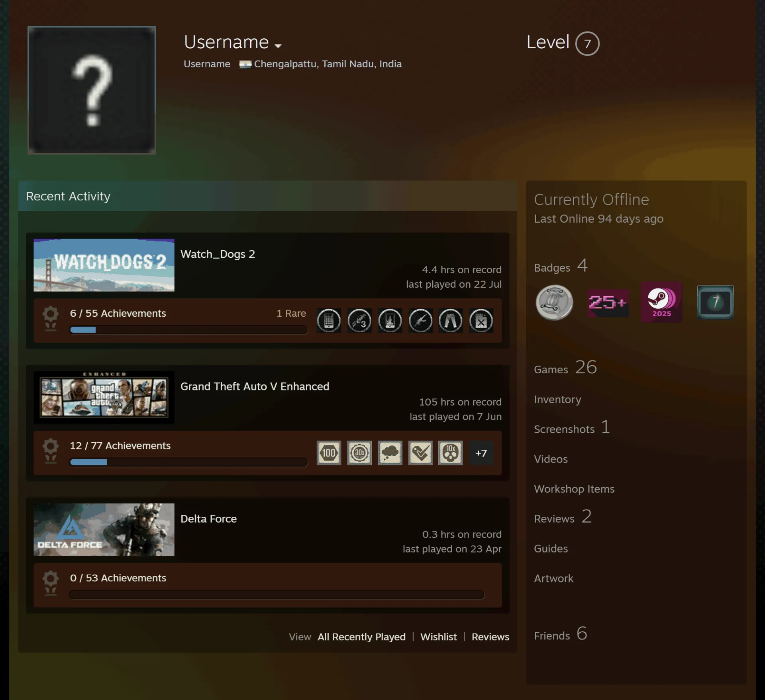Image resolution: width=765 pixels, height=700 pixels.
Task: Click the Watch_Dogs 2 rifle achievement icon
Action: pyautogui.click(x=420, y=321)
